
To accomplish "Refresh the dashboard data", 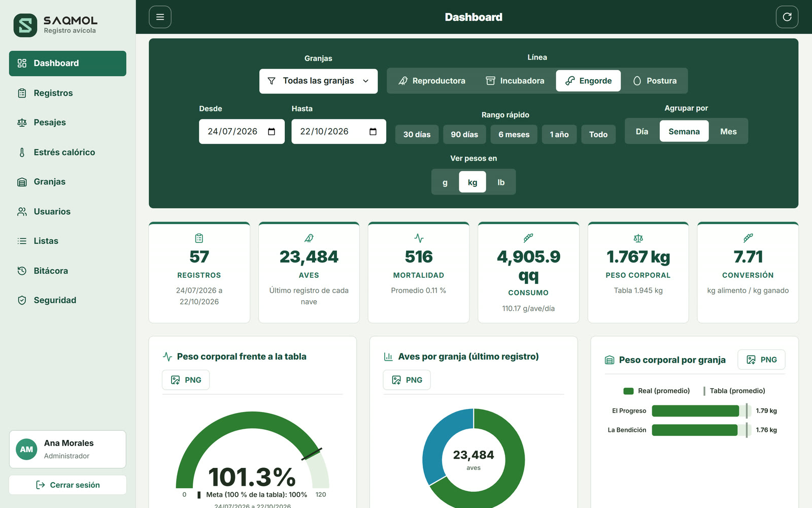I will pos(787,17).
